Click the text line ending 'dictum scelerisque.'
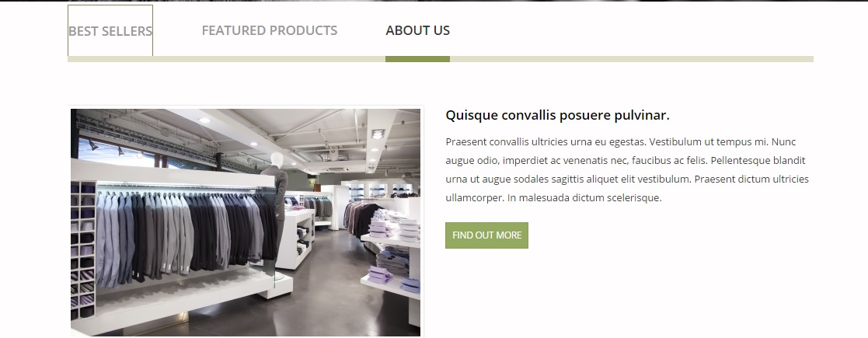Viewport: 868px width, 338px height. [553, 197]
